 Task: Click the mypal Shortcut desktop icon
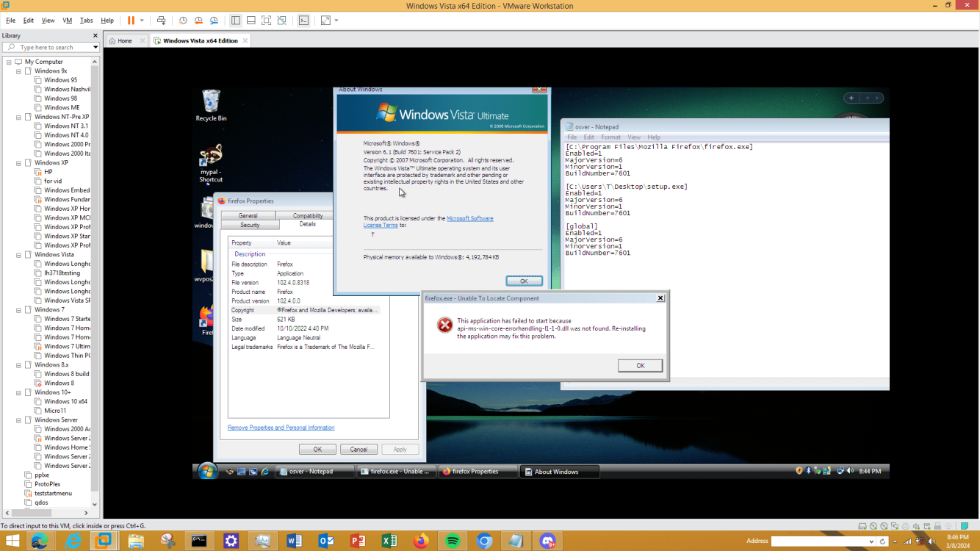[x=211, y=162]
